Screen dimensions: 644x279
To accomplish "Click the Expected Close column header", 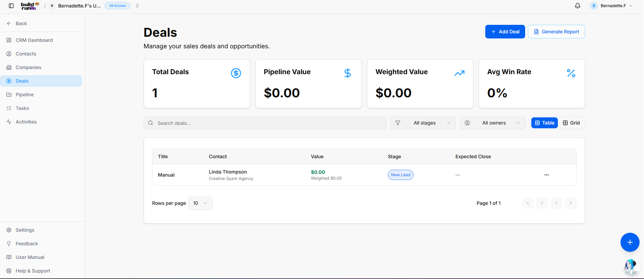I will tap(473, 157).
